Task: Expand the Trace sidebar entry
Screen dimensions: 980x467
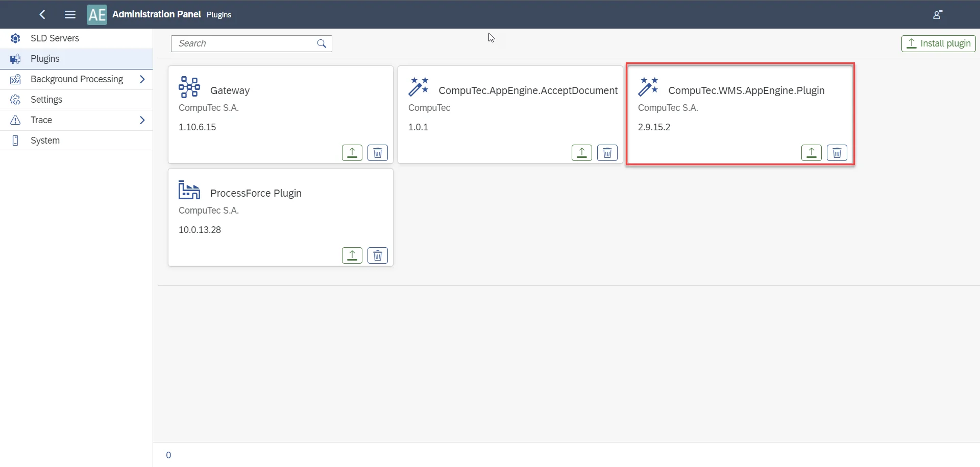Action: 142,120
